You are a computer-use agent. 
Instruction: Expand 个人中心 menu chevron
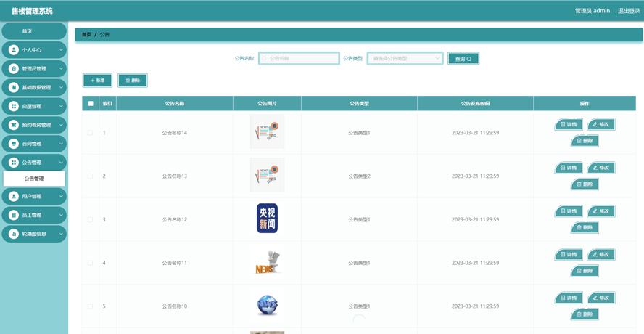(61, 50)
